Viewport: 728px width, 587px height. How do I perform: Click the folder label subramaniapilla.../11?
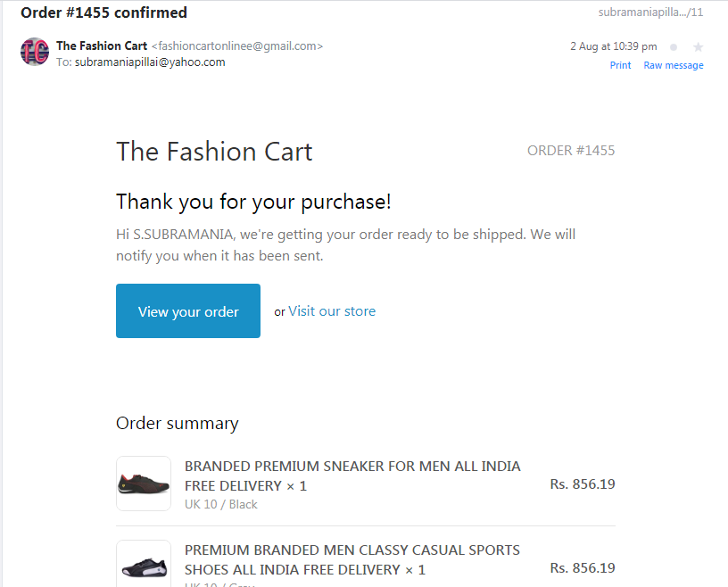pyautogui.click(x=650, y=12)
